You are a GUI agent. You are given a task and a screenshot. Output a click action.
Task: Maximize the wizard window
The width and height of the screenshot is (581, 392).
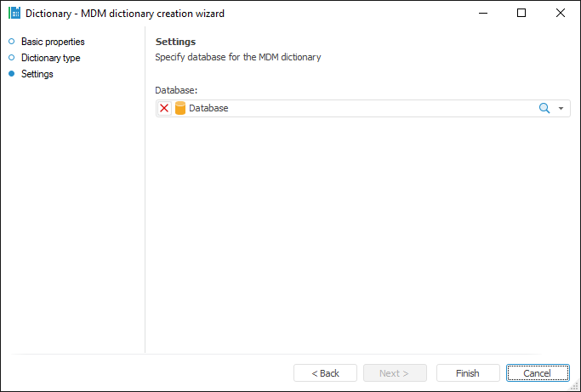click(521, 14)
